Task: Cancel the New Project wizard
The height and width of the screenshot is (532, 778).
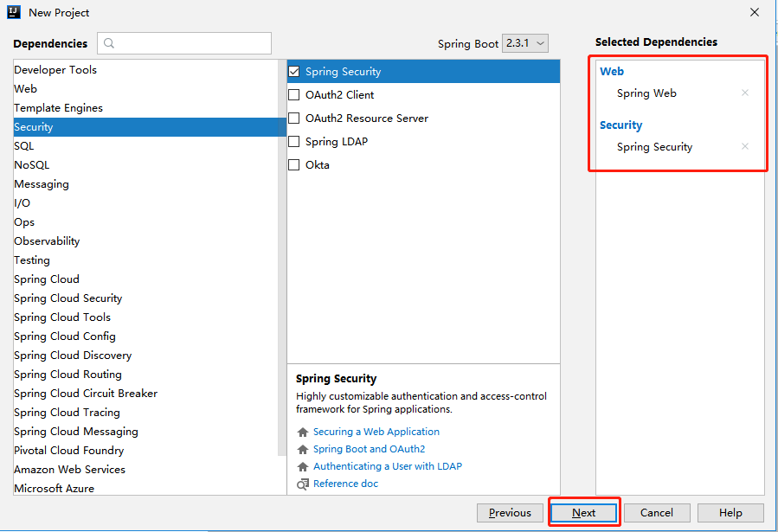Action: (x=657, y=513)
